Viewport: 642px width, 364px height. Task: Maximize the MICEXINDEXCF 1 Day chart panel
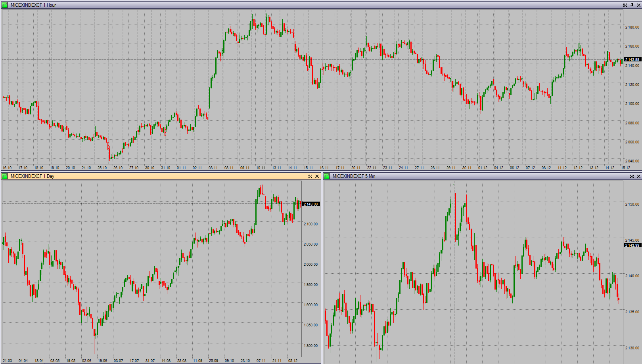point(310,176)
